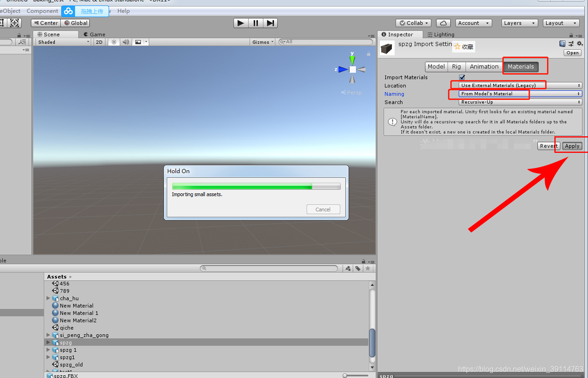Toggle the Import Materials checkbox
This screenshot has width=588, height=378.
point(462,77)
